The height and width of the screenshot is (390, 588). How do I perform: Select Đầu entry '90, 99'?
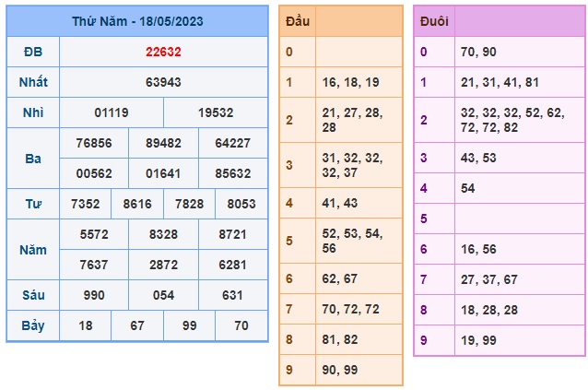(340, 370)
